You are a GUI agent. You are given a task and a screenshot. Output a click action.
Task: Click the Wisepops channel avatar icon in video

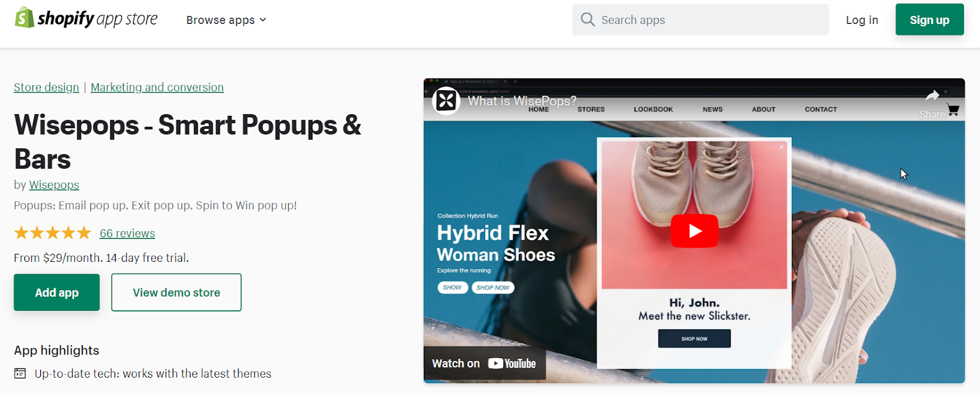pyautogui.click(x=446, y=100)
